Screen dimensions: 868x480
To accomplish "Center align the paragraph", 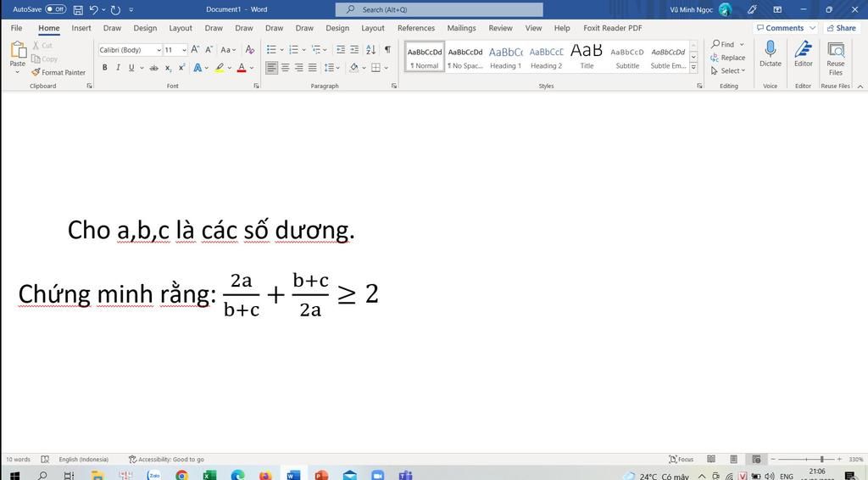I will click(x=285, y=68).
